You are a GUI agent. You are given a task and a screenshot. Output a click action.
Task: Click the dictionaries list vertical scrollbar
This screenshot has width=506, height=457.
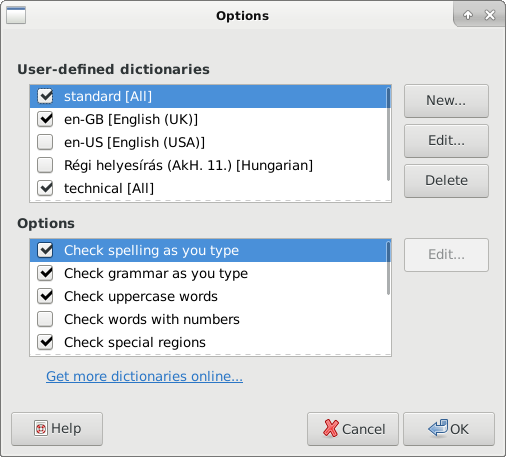(x=388, y=134)
